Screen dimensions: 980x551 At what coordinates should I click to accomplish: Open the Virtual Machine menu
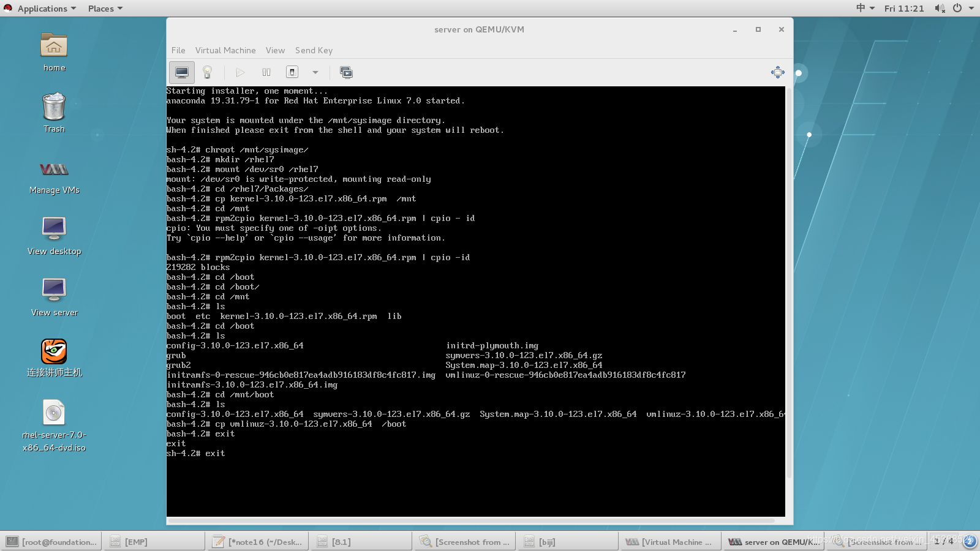(225, 50)
